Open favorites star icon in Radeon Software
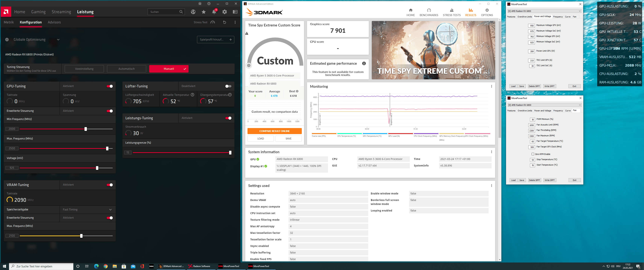 204,12
